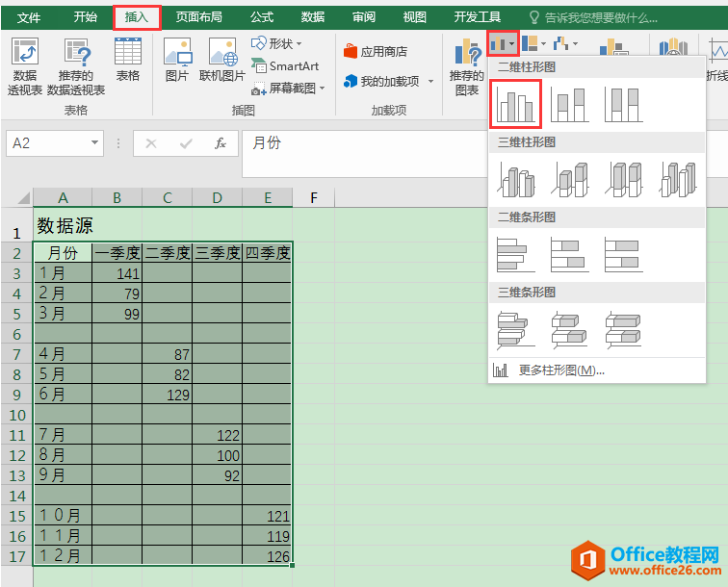Select column F header
Image resolution: width=728 pixels, height=587 pixels.
[314, 197]
